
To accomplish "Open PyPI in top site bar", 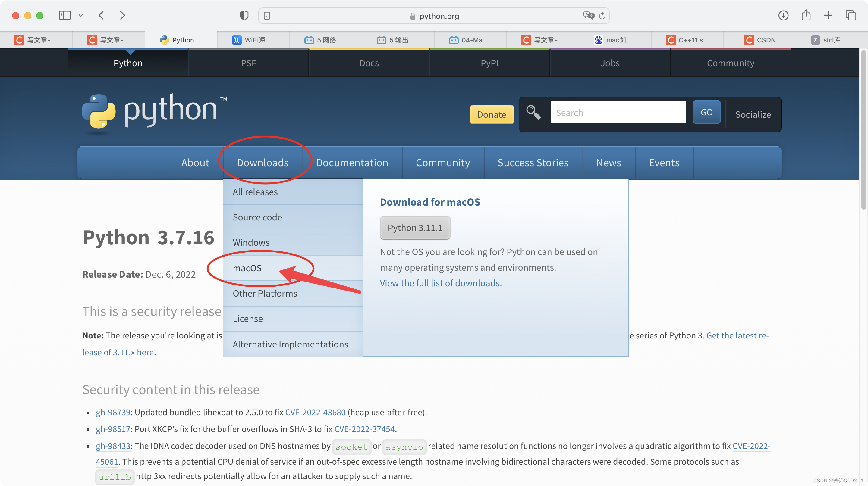I will 489,63.
